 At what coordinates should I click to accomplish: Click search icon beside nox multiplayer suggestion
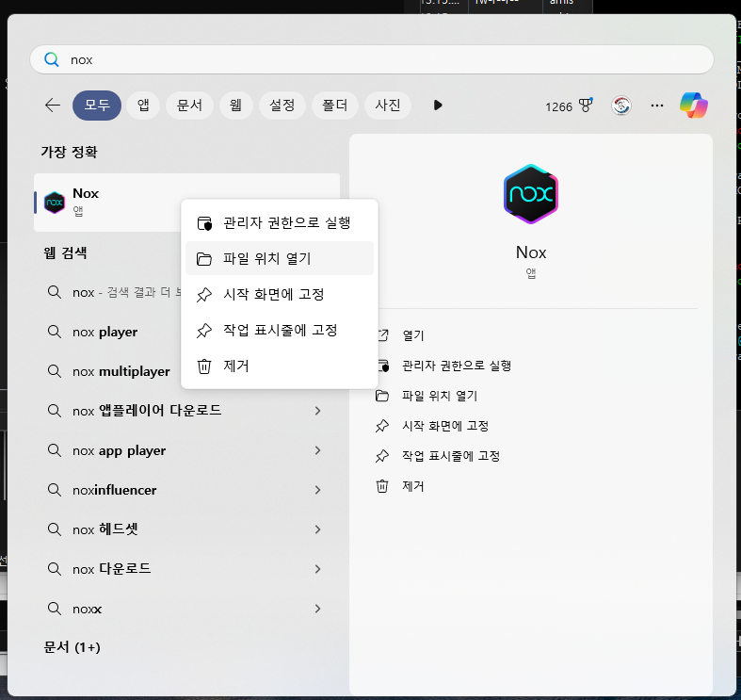point(55,372)
